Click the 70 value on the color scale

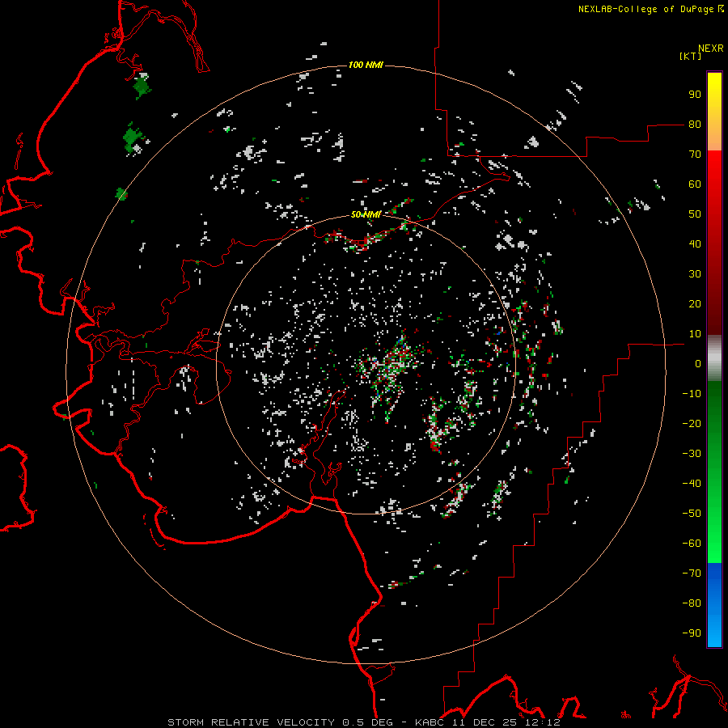pos(695,154)
